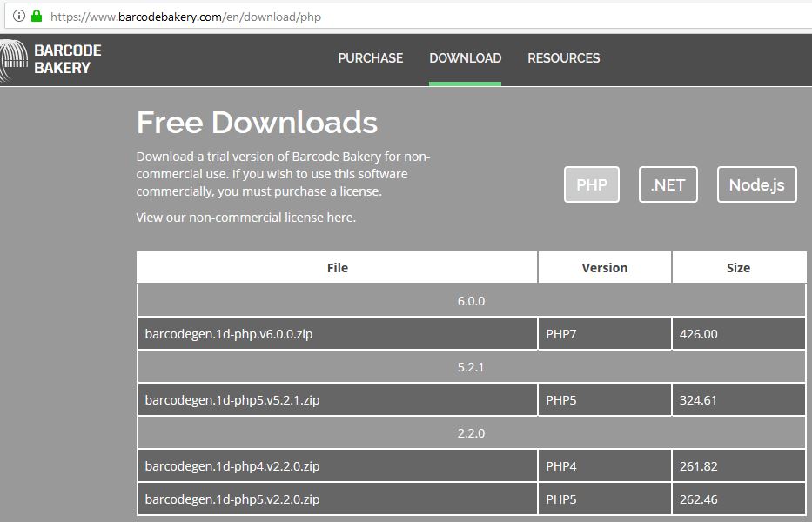Download barcodegen.1d-php5.v5.2.1.zip
812x522 pixels.
pos(232,400)
